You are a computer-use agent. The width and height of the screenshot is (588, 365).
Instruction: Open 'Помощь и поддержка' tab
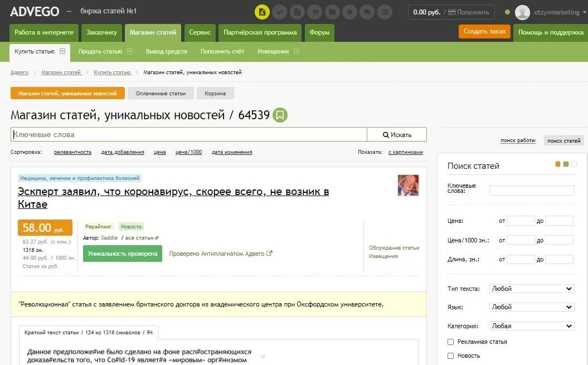click(551, 33)
